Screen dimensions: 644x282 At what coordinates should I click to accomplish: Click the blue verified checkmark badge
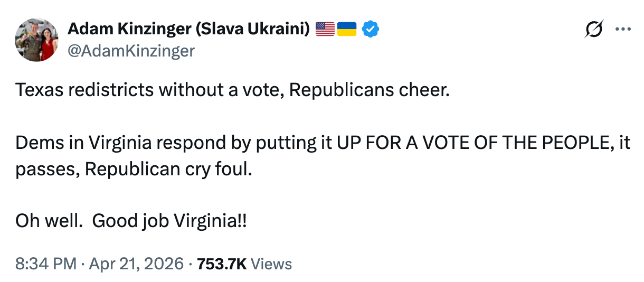coord(370,29)
